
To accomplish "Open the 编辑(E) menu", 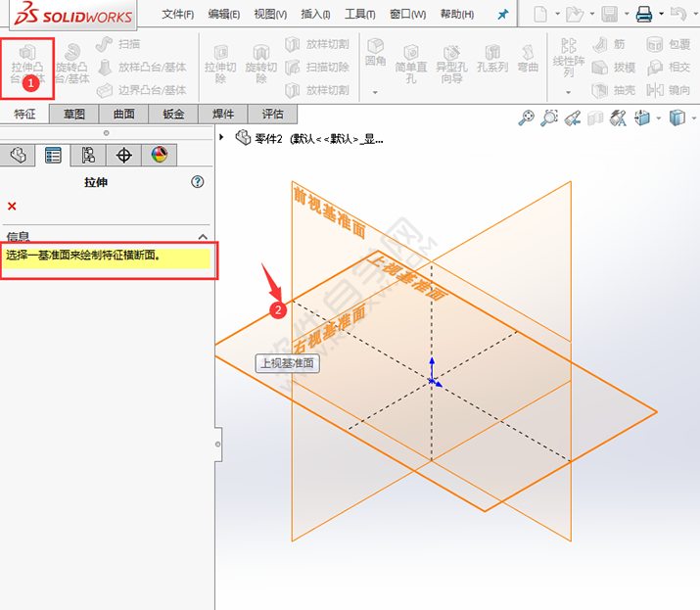I will [x=224, y=15].
